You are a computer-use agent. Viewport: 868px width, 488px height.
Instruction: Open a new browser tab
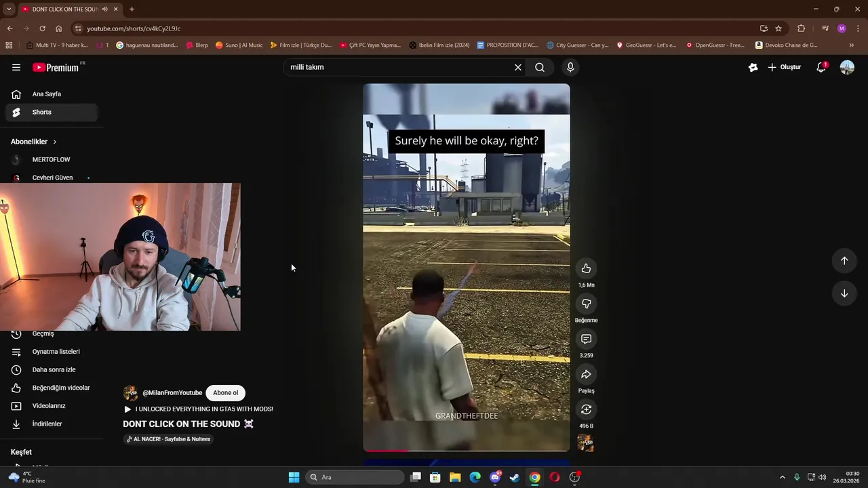pos(132,9)
